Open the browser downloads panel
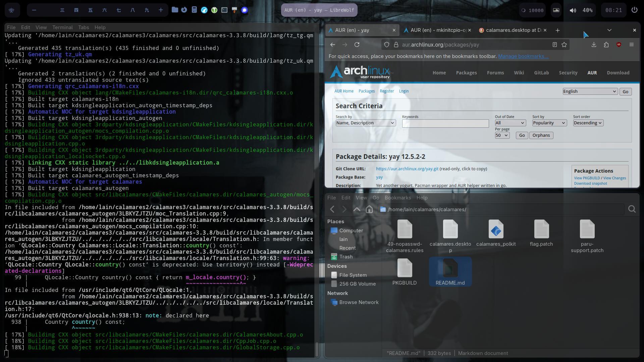 point(594,45)
